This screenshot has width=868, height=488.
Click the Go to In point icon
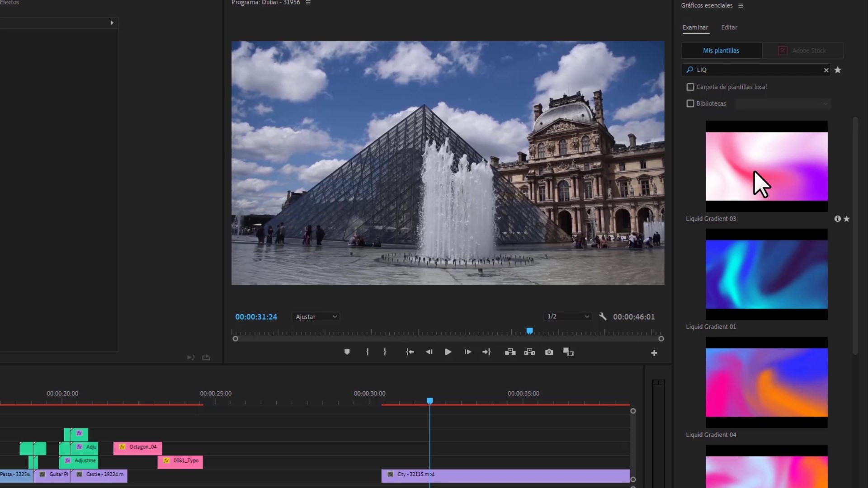(x=410, y=352)
